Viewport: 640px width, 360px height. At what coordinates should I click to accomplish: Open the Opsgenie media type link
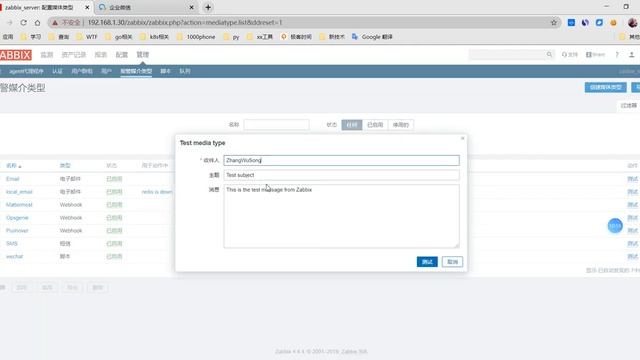17,218
